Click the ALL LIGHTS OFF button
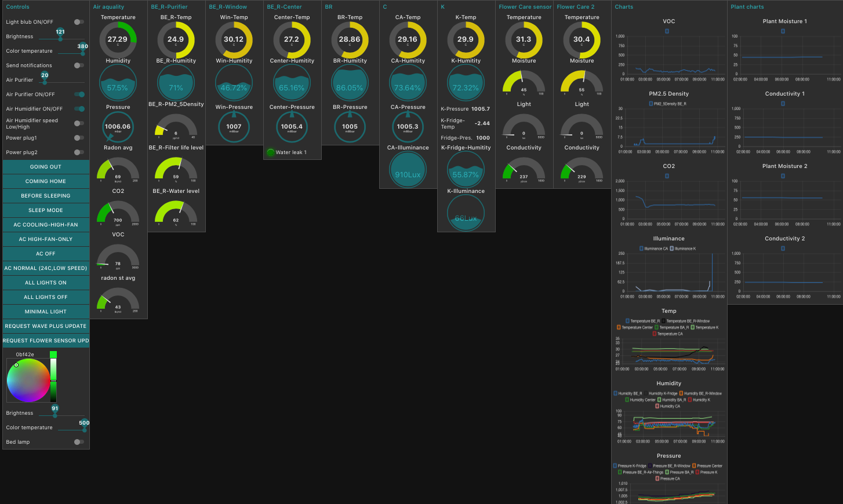 coord(46,297)
